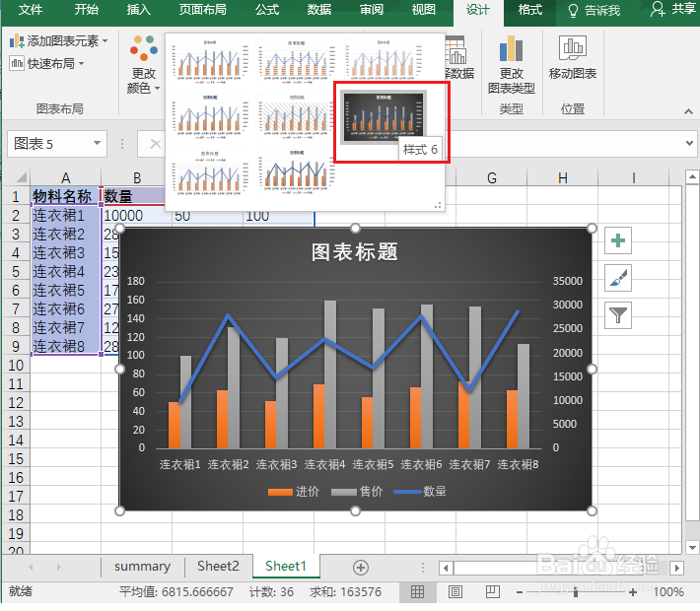Click the select-all corner triangle
This screenshot has height=611, width=700.
20,177
